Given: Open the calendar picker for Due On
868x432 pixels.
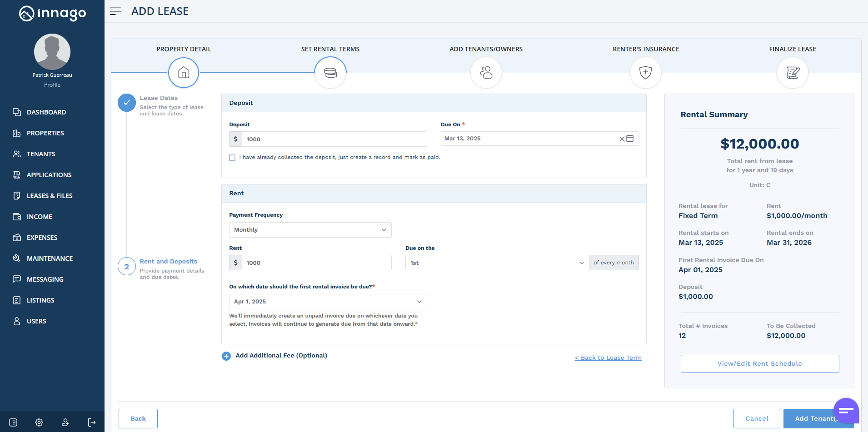Looking at the screenshot, I should point(630,139).
